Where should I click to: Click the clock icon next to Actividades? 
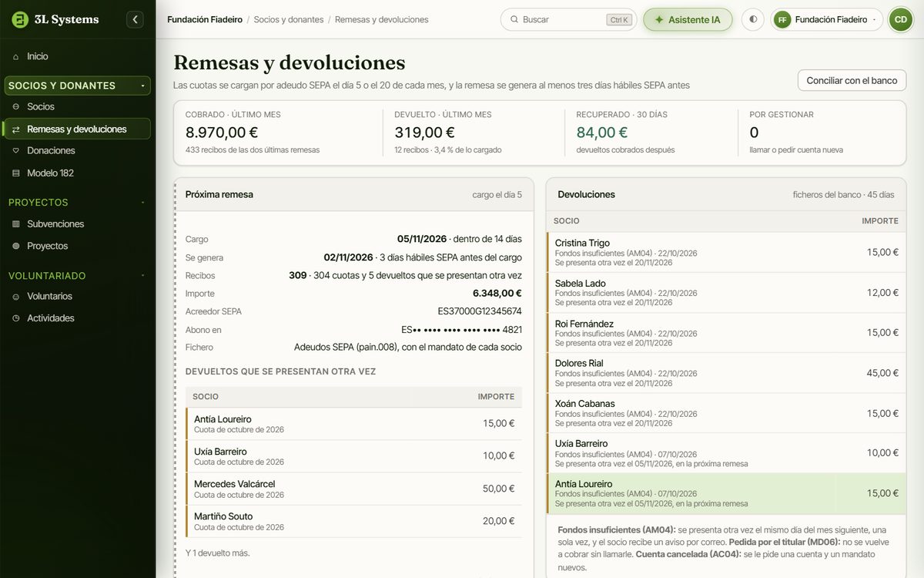click(x=16, y=318)
